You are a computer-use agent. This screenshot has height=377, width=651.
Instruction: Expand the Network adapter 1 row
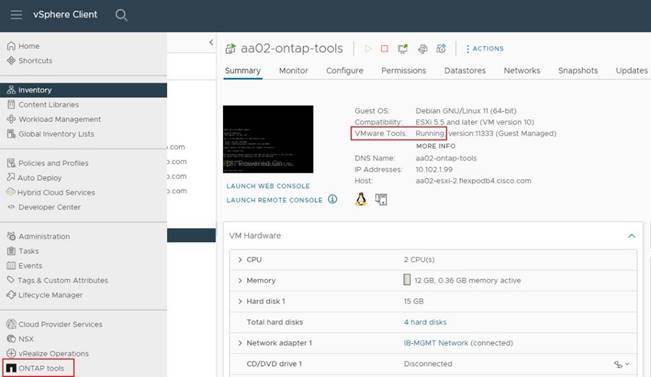pyautogui.click(x=240, y=343)
